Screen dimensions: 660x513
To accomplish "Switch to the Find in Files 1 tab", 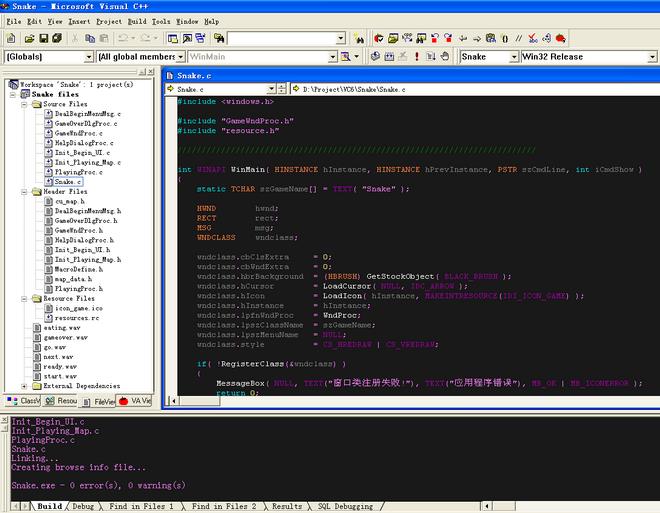I will tap(141, 506).
